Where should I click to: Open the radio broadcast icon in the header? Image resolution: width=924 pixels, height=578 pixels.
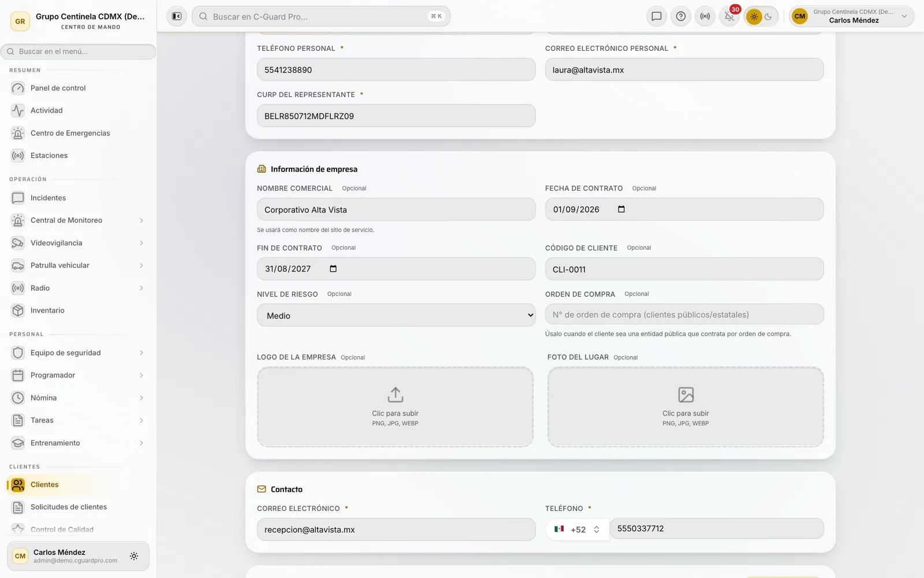coord(705,16)
